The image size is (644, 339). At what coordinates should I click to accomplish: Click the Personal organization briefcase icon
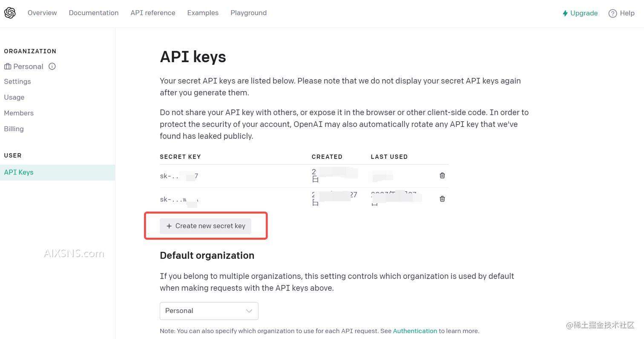(x=8, y=66)
